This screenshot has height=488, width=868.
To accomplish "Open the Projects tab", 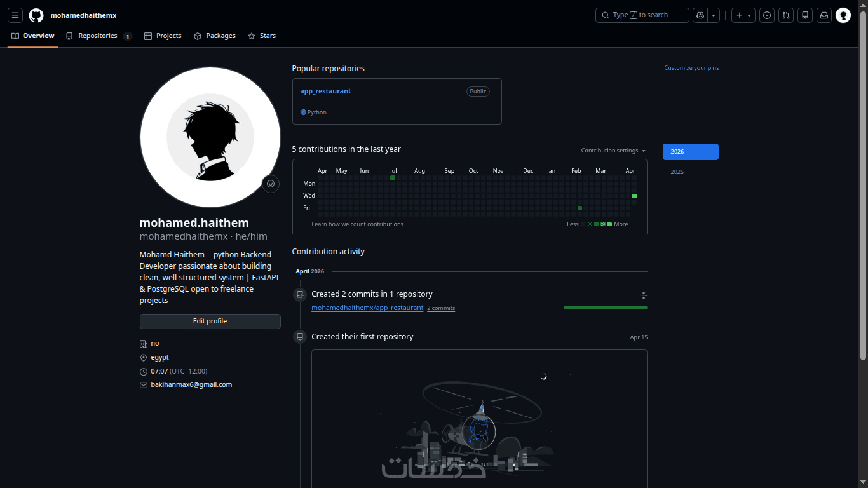I will point(163,36).
